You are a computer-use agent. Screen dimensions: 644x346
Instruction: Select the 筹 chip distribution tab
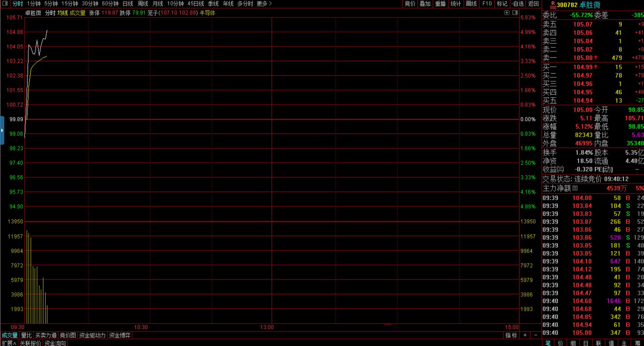(637, 343)
